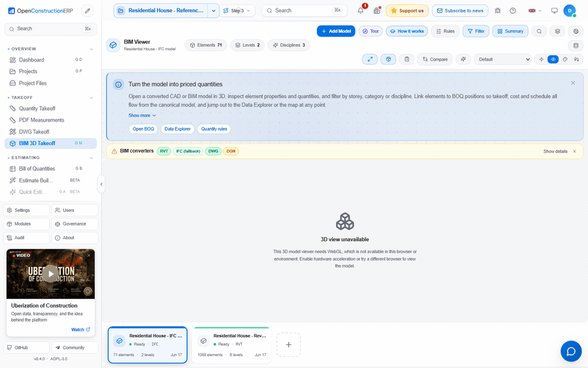Screen dimensions: 588x368
Task: Click the gift box icon in header
Action: [377, 10]
